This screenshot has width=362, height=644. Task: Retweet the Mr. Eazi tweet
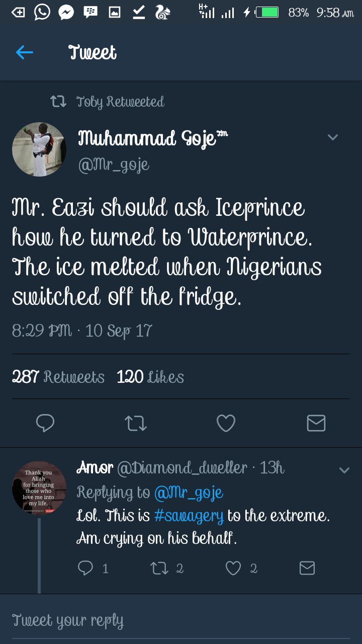136,423
